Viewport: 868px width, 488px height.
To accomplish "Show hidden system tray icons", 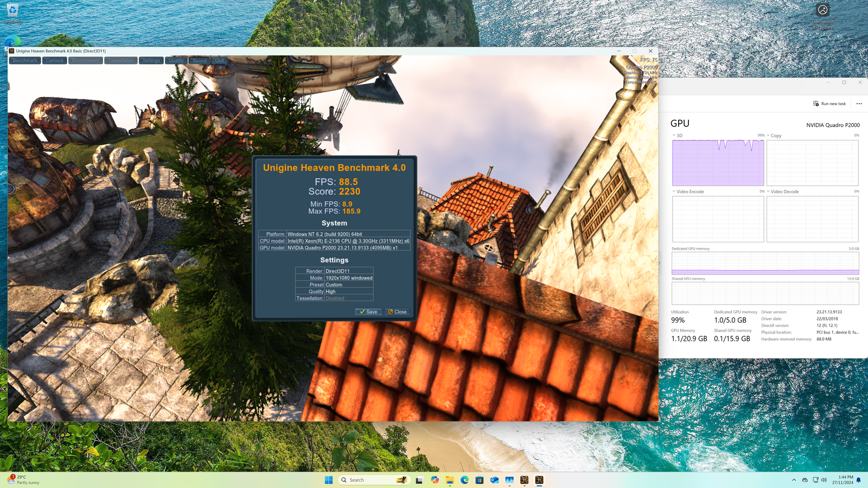I will [794, 480].
